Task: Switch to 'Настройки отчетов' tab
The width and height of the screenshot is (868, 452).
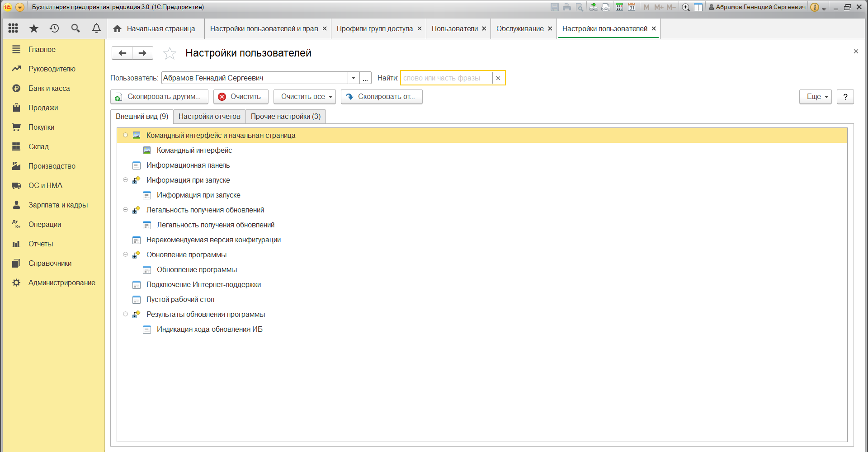Action: [209, 117]
